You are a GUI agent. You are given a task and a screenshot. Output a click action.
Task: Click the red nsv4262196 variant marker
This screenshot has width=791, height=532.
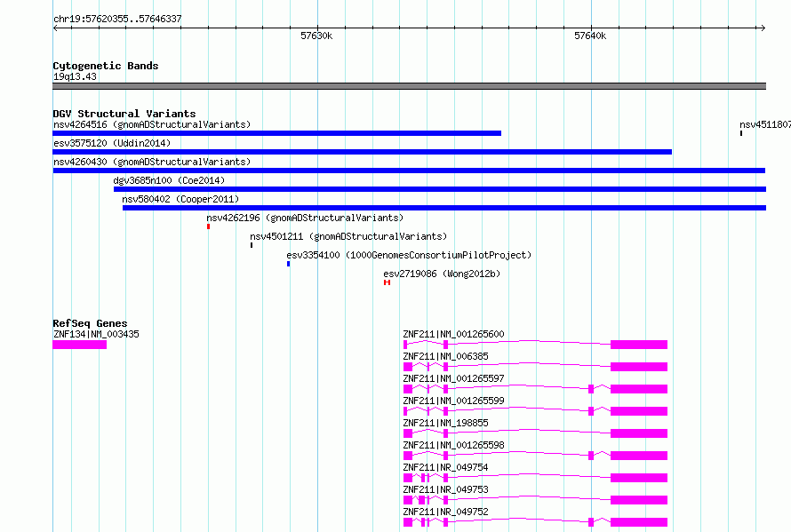208,226
